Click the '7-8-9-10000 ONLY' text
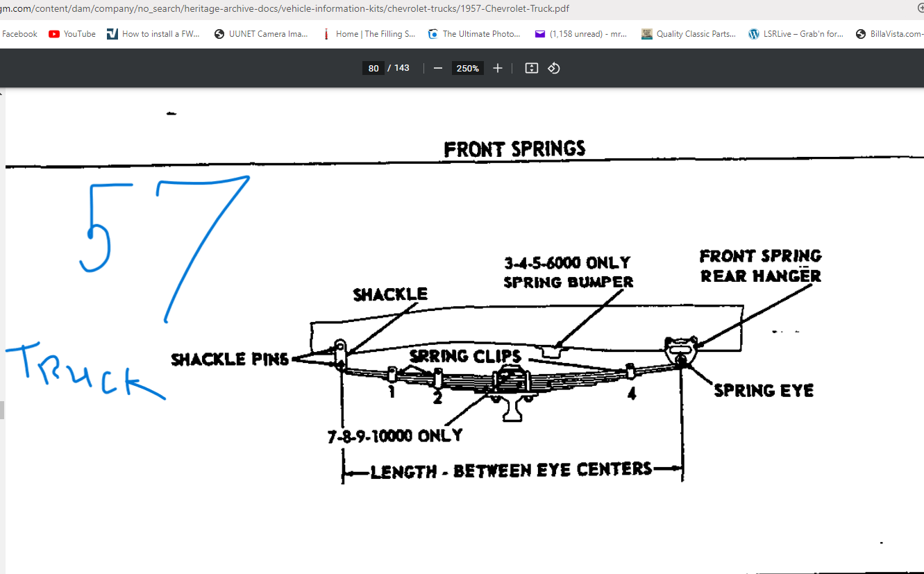This screenshot has width=924, height=574. tap(395, 435)
